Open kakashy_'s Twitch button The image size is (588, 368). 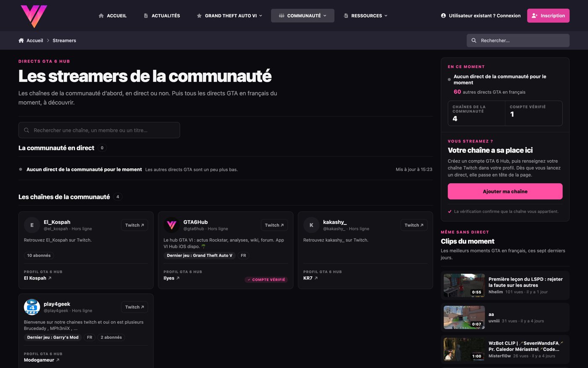point(414,225)
